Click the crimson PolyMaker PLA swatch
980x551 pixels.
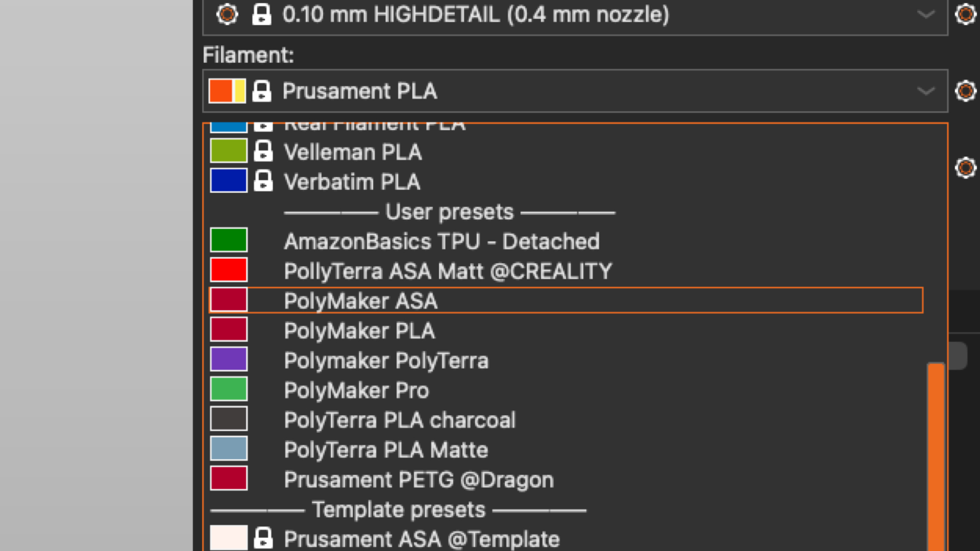click(229, 330)
